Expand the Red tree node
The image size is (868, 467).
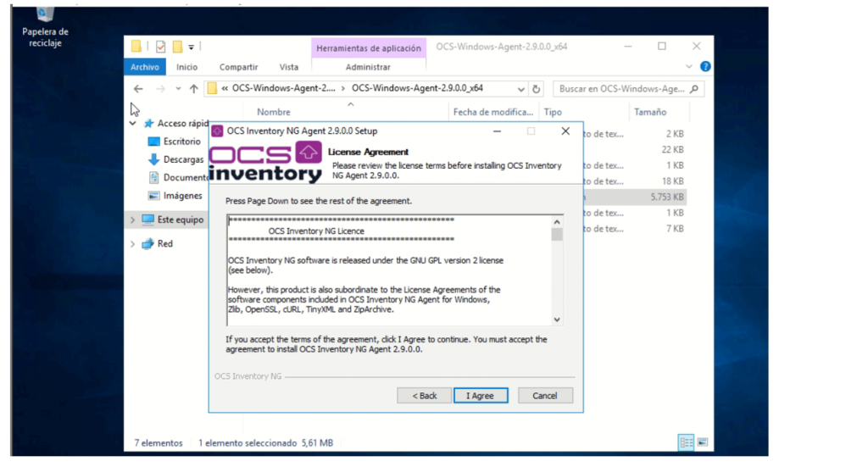(133, 244)
